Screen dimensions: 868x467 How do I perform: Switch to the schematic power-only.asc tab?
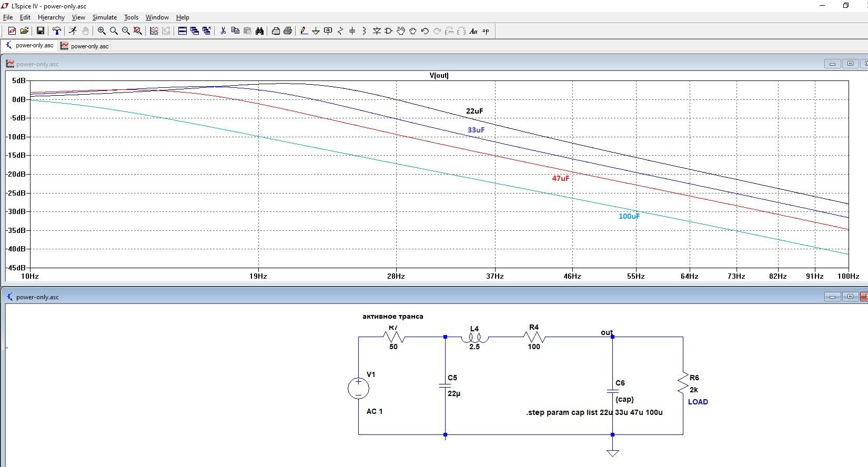tap(29, 46)
